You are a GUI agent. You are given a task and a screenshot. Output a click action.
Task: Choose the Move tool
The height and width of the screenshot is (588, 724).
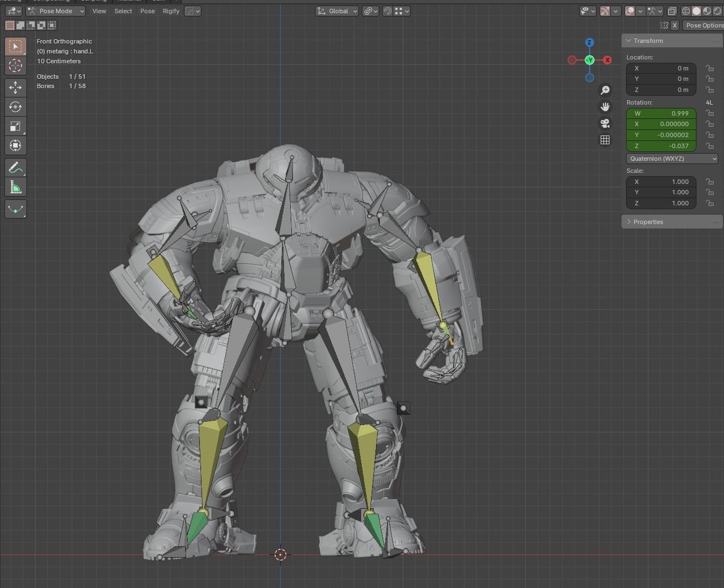point(15,87)
